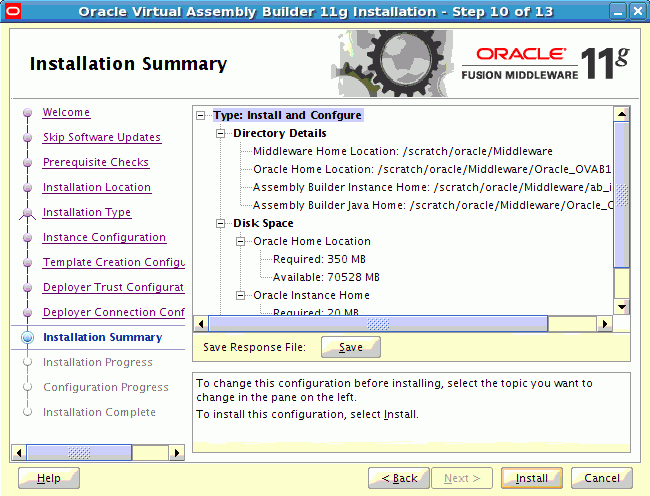Close the installer window
This screenshot has width=650, height=496.
point(638,11)
